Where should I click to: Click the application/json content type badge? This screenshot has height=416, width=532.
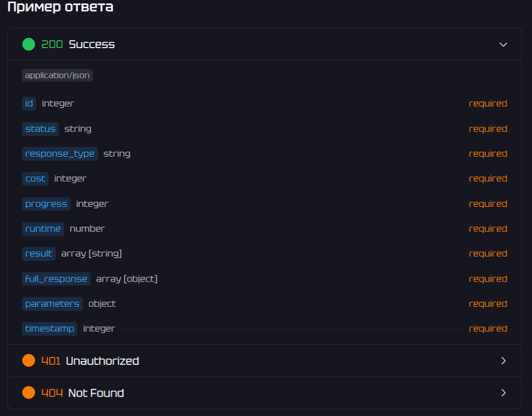point(57,75)
